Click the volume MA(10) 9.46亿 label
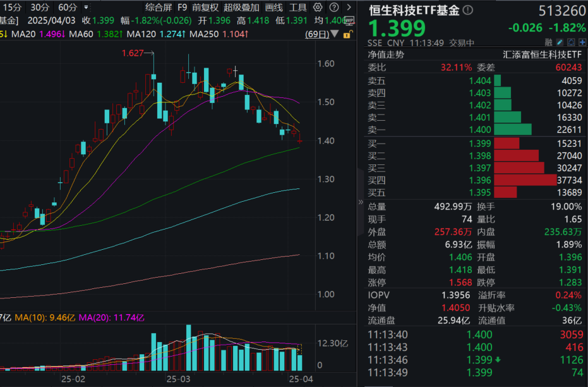Viewport: 588px width, 387px height. pyautogui.click(x=45, y=317)
